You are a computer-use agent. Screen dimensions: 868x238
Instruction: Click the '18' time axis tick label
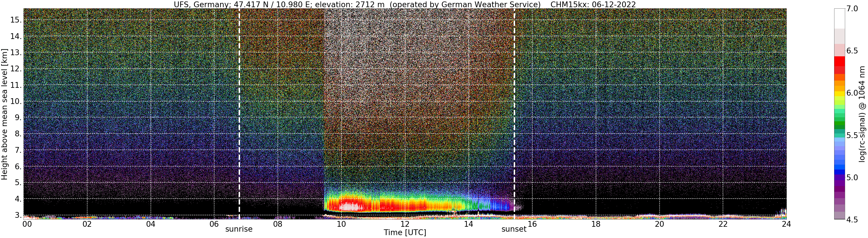(596, 224)
